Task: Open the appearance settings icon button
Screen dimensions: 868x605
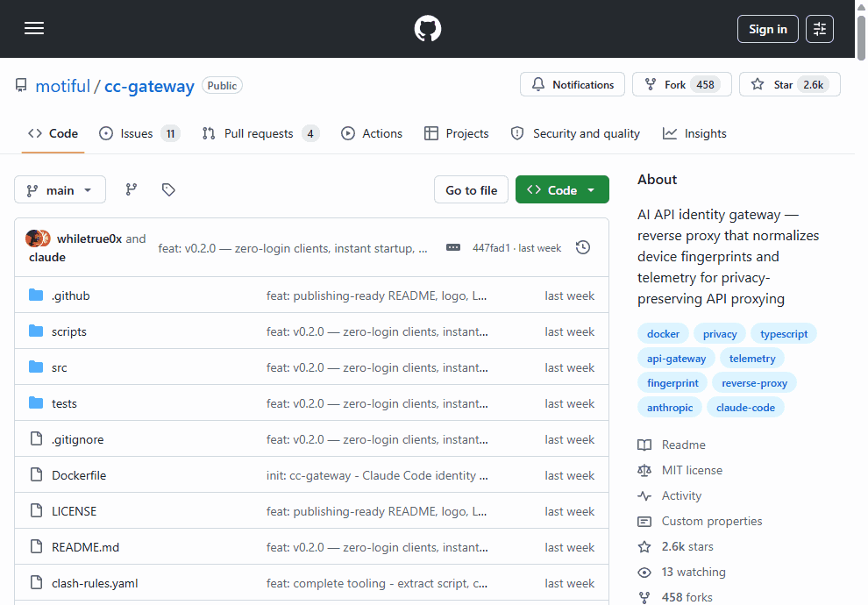Action: [820, 29]
